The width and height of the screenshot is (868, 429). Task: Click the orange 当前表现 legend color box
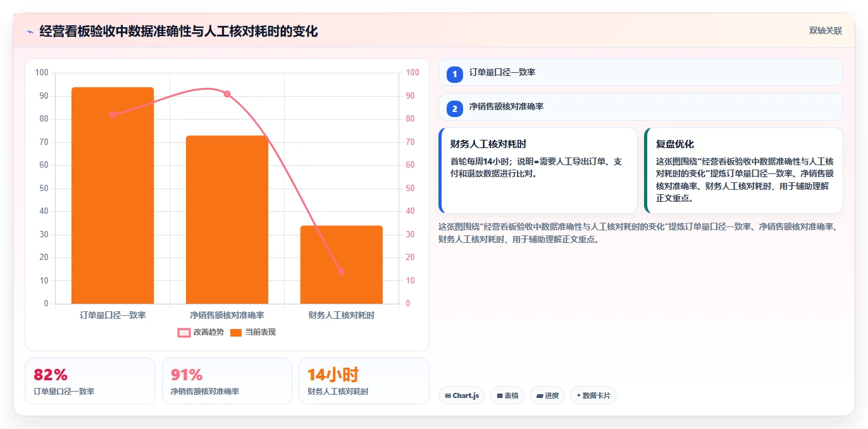coord(236,333)
